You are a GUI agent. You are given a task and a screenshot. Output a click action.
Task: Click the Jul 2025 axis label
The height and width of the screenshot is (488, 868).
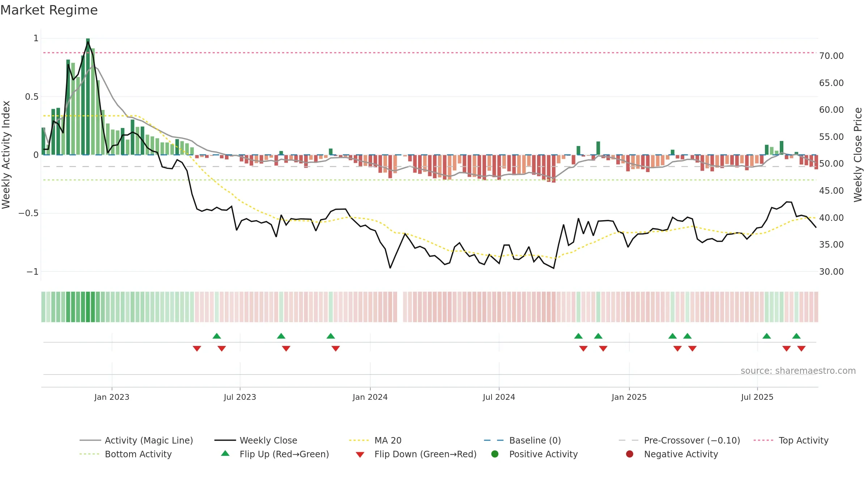[x=757, y=397]
